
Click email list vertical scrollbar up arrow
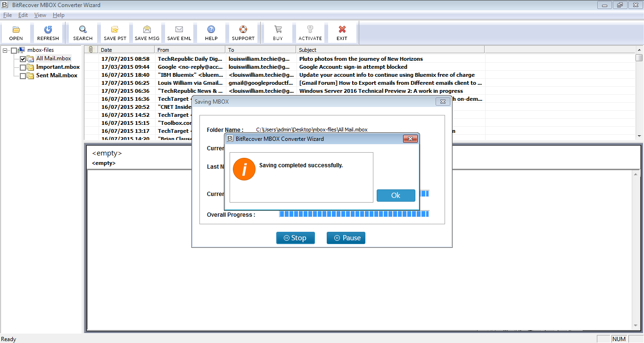[x=639, y=49]
